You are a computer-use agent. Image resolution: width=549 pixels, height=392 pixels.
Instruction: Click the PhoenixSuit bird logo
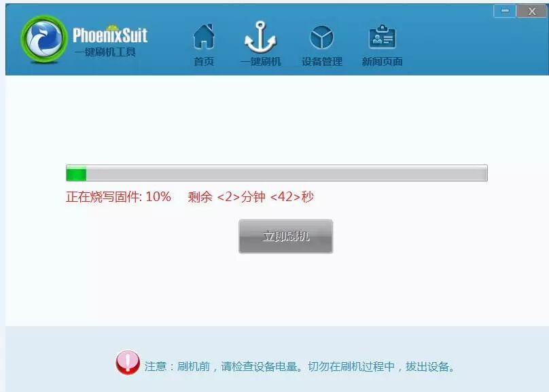(44, 41)
